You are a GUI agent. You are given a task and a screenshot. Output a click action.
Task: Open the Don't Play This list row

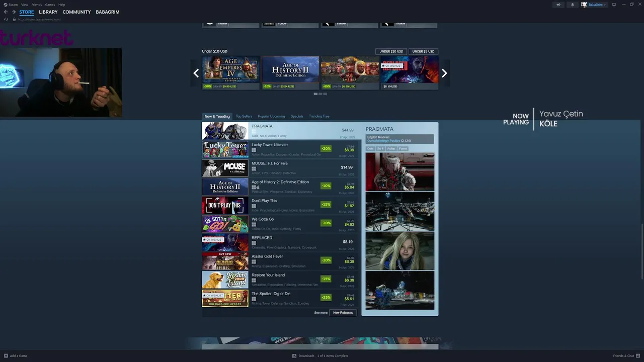280,206
